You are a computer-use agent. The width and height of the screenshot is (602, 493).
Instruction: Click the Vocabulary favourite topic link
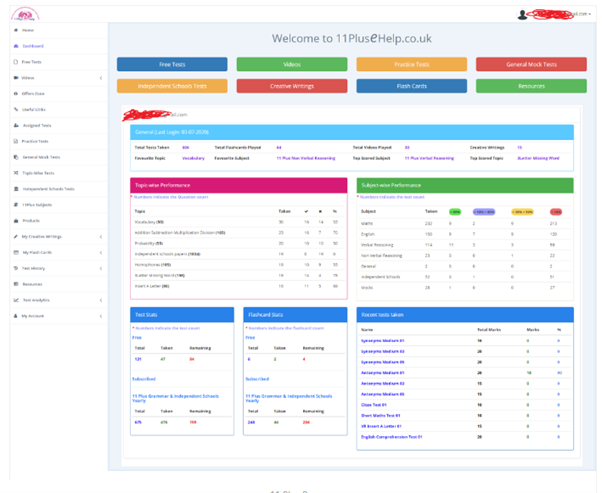[193, 158]
